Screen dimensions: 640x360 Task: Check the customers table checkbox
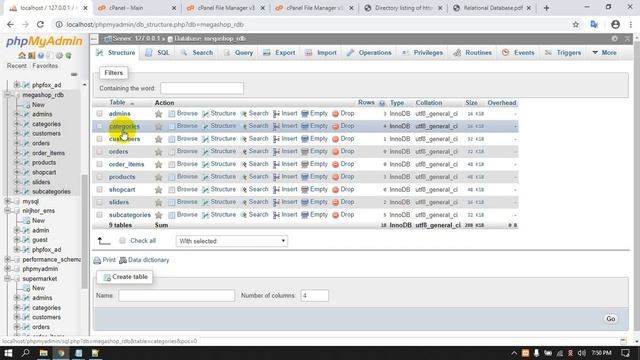tap(100, 139)
